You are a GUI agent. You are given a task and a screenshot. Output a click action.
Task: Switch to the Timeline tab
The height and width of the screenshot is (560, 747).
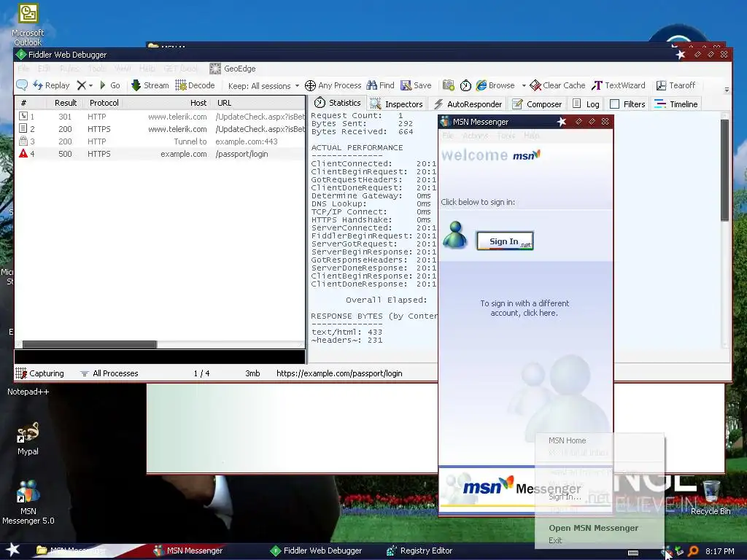pos(676,104)
